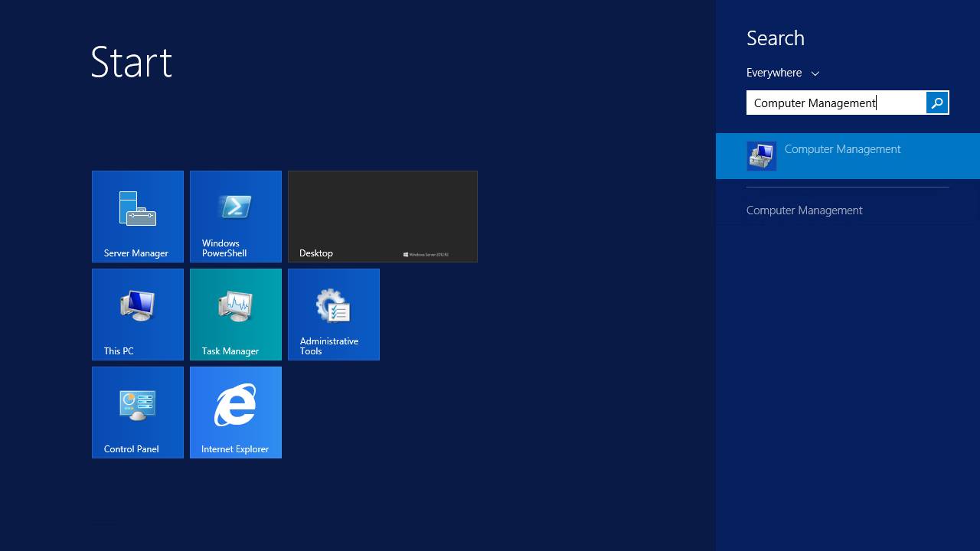Open the This PC tile
Screen dimensions: 980x551
click(x=138, y=315)
